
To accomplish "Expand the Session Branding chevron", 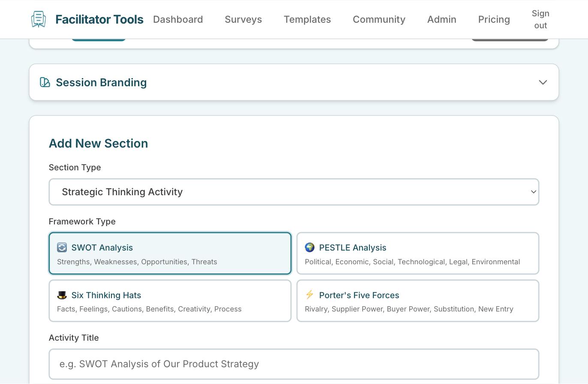I will coord(543,82).
